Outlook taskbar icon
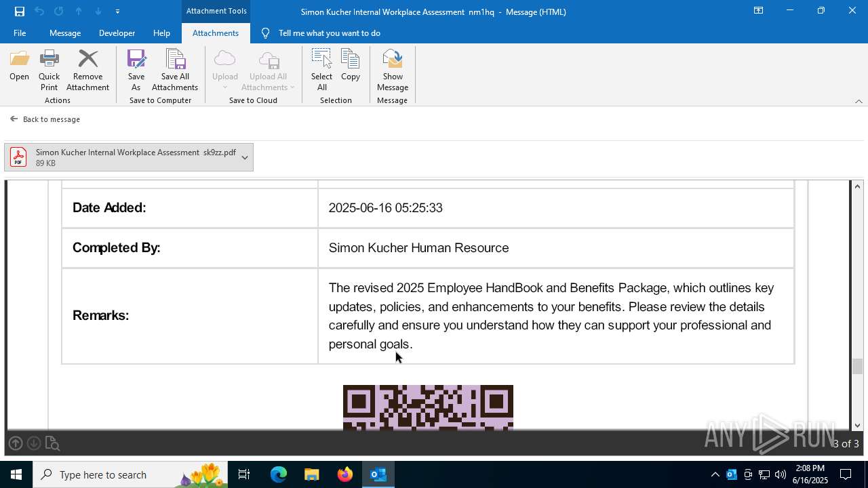 378,474
